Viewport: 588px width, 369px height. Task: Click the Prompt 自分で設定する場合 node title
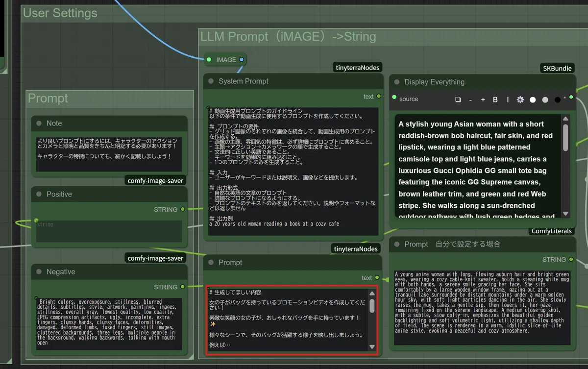click(452, 245)
